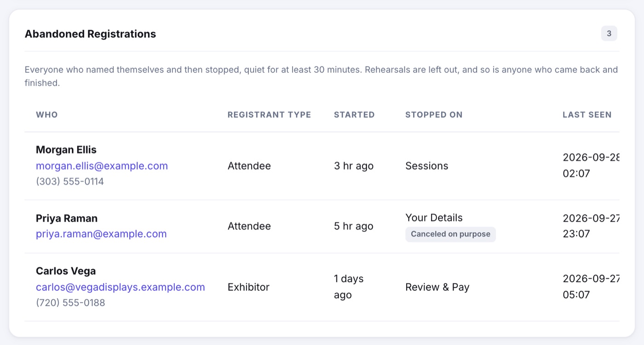Click the Your Details stopped-on cell
The image size is (644, 345).
tap(434, 218)
